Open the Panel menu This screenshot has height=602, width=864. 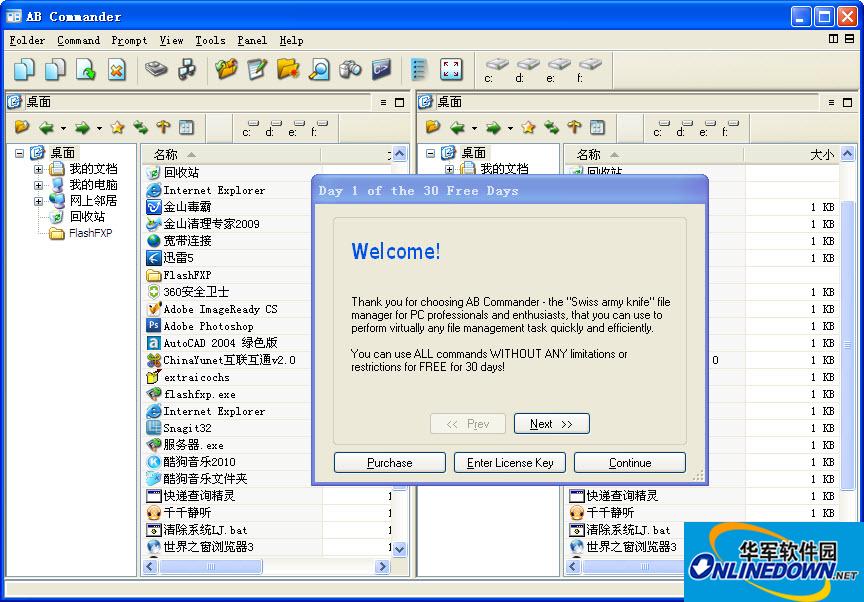tap(252, 40)
